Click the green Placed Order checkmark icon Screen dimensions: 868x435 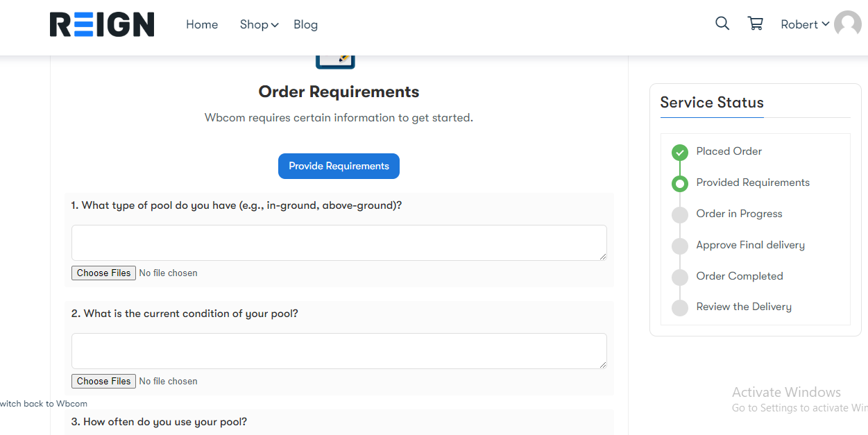(680, 152)
